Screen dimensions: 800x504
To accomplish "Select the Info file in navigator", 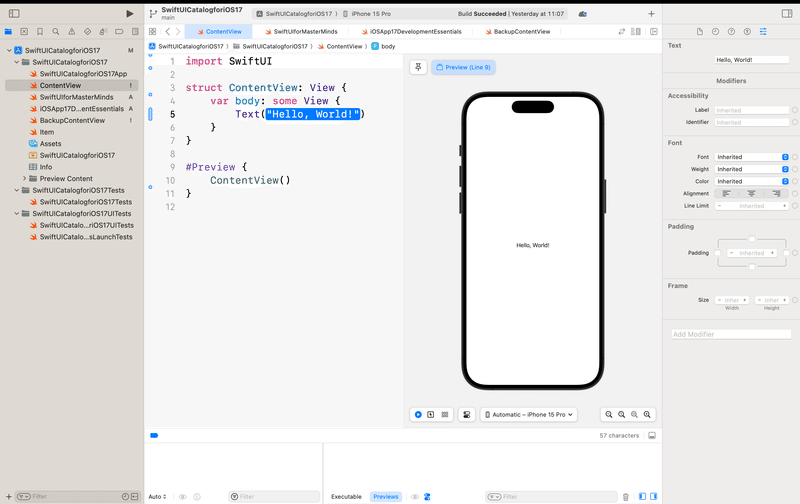I will pos(46,167).
